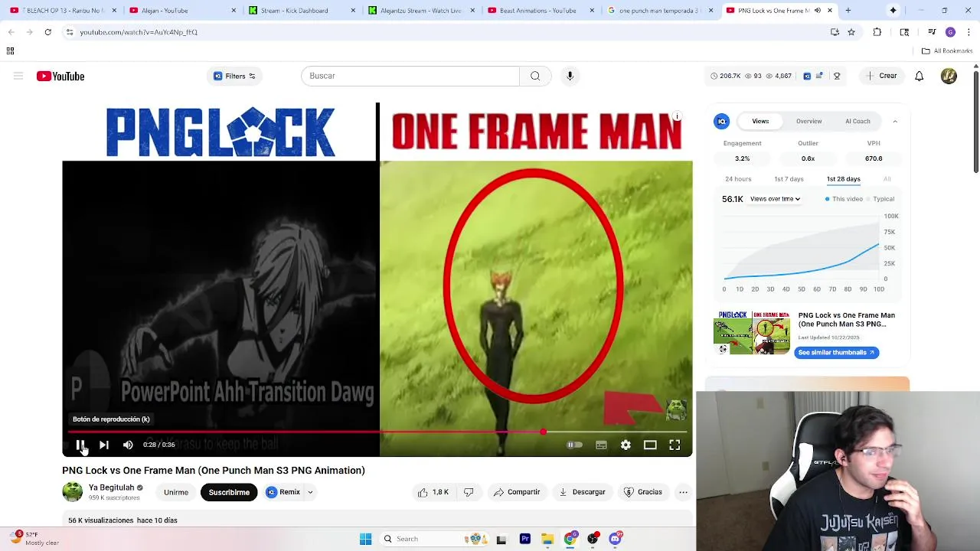980x551 pixels.
Task: Open the player settings gear
Action: 626,445
